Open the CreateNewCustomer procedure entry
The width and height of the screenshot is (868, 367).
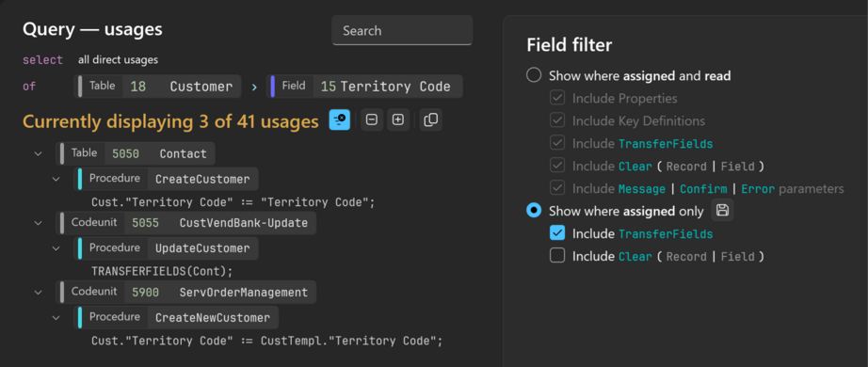click(x=176, y=317)
